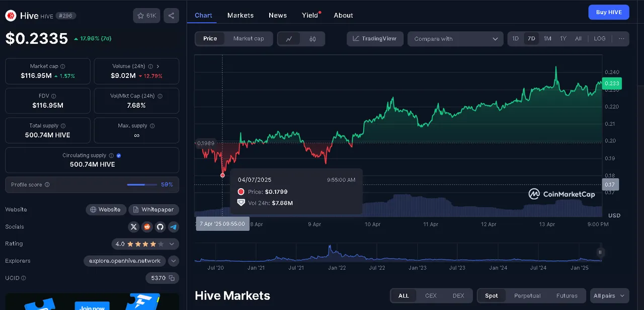Image resolution: width=644 pixels, height=310 pixels.
Task: Filter markets by DEX
Action: (x=458, y=296)
